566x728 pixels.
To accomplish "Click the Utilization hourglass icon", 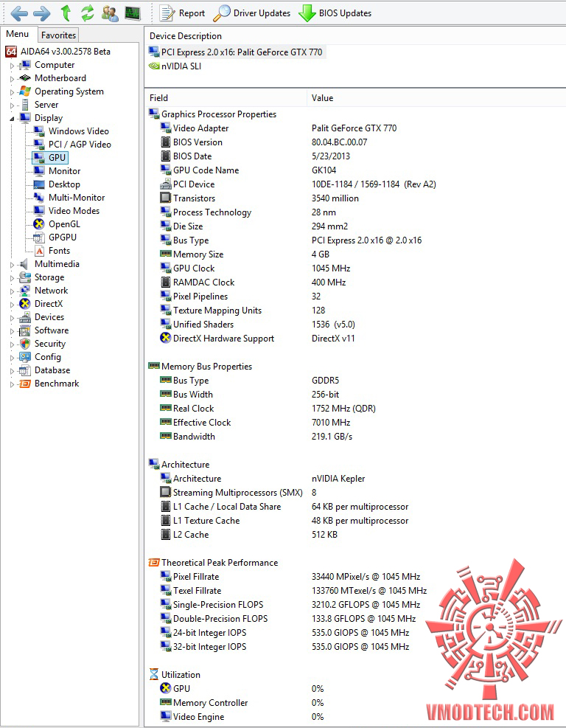I will pyautogui.click(x=153, y=675).
